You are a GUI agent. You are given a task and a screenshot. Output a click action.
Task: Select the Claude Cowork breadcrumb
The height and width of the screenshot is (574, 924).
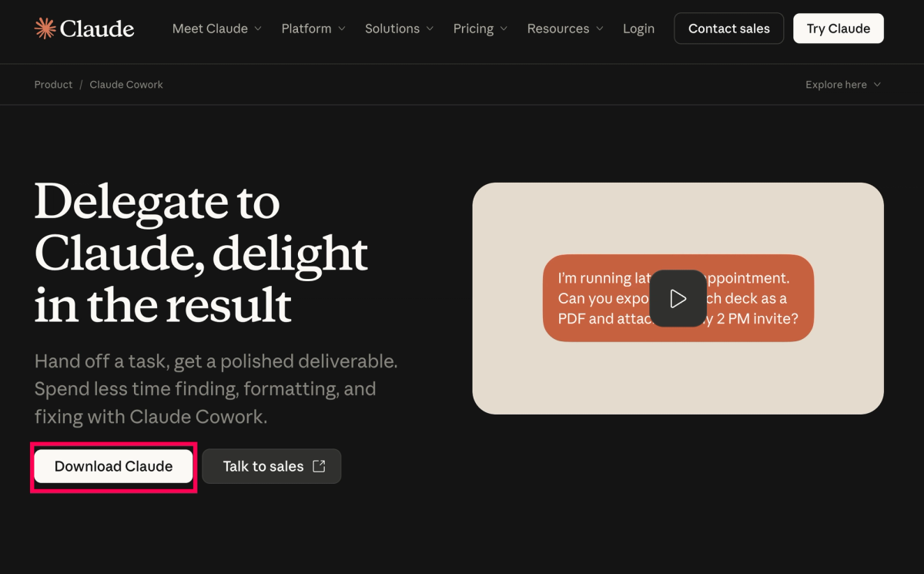click(126, 85)
